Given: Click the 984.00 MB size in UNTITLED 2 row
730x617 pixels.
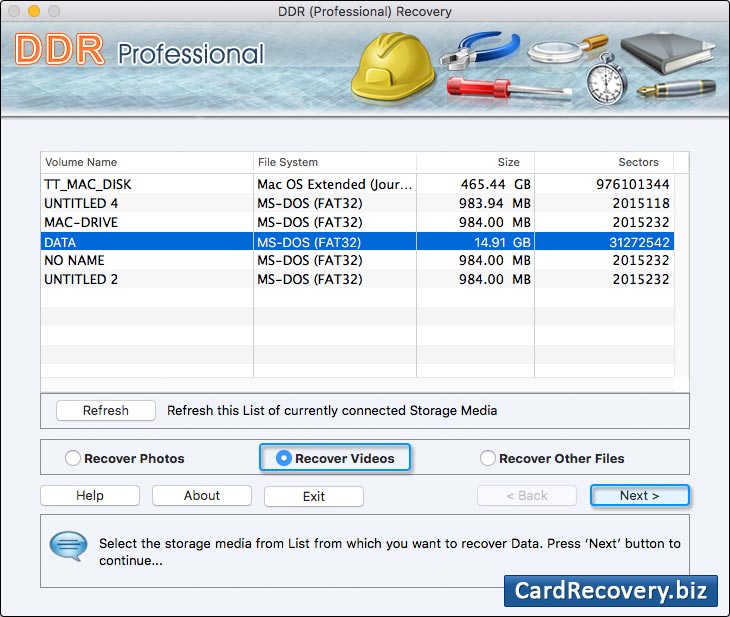Looking at the screenshot, I should [x=475, y=279].
